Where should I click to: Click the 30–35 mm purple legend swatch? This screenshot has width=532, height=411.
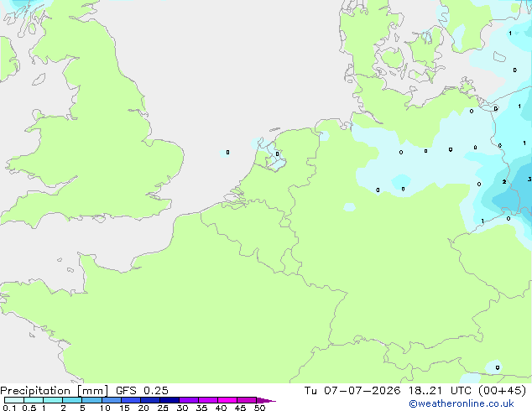189,400
